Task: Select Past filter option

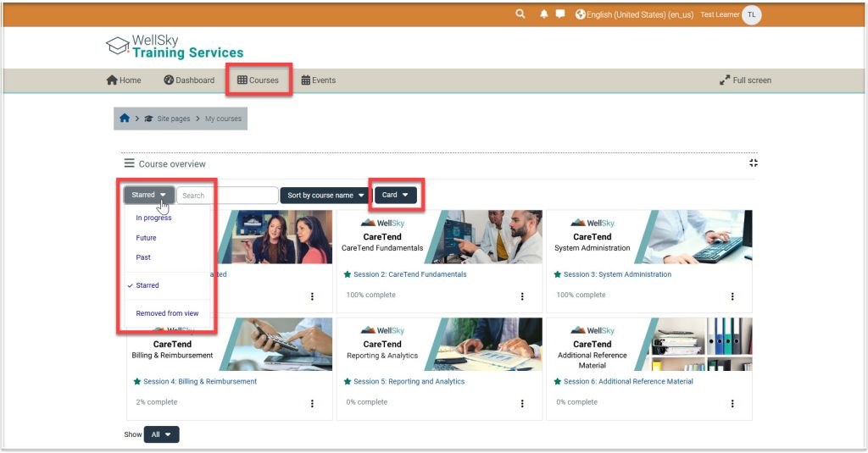Action: (x=143, y=257)
